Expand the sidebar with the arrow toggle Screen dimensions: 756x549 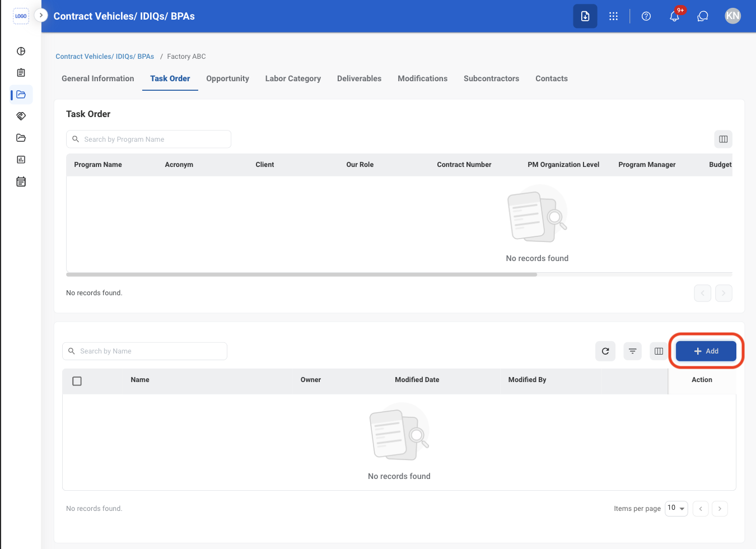[41, 15]
